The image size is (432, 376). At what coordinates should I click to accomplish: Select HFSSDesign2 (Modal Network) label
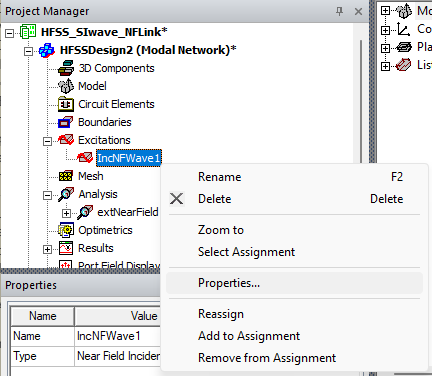click(148, 50)
